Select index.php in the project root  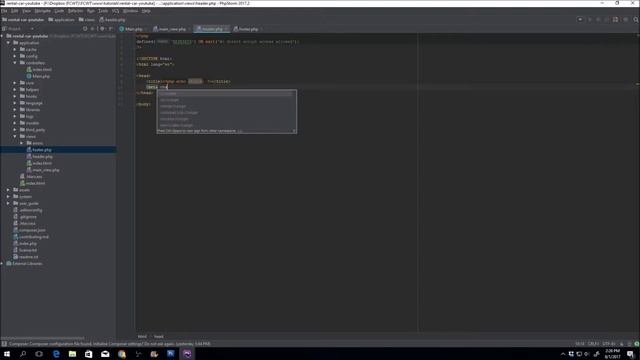click(x=28, y=244)
